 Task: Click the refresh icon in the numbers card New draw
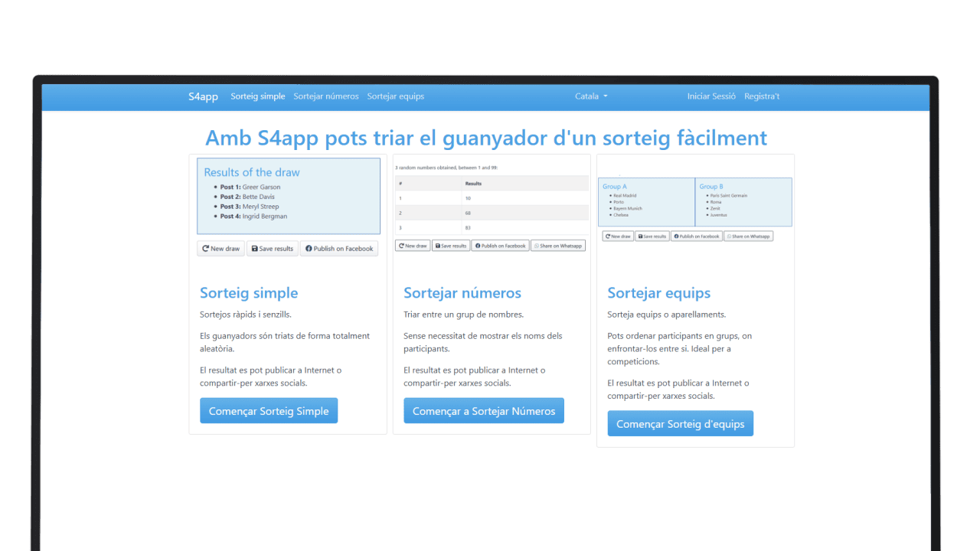[x=401, y=246]
